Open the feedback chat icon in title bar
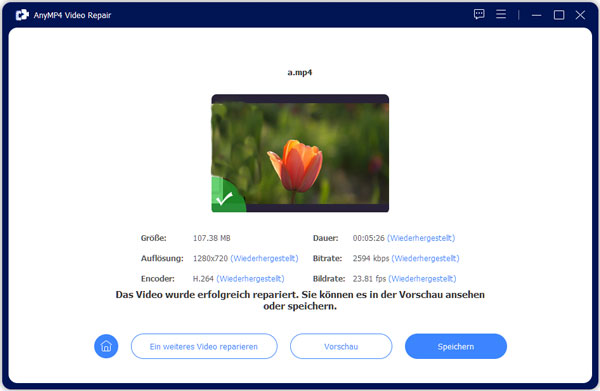The height and width of the screenshot is (391, 600). point(479,15)
